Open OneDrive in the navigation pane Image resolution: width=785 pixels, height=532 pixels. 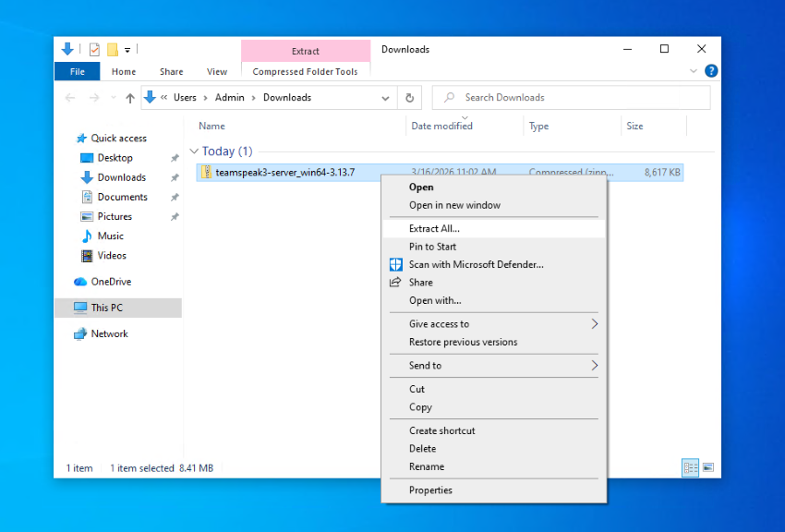point(111,282)
